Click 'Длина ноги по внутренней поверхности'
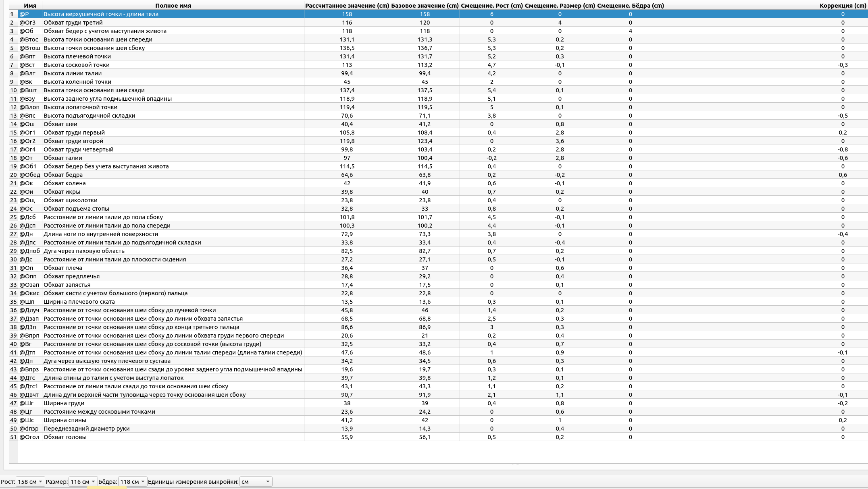The width and height of the screenshot is (868, 489). pos(101,234)
